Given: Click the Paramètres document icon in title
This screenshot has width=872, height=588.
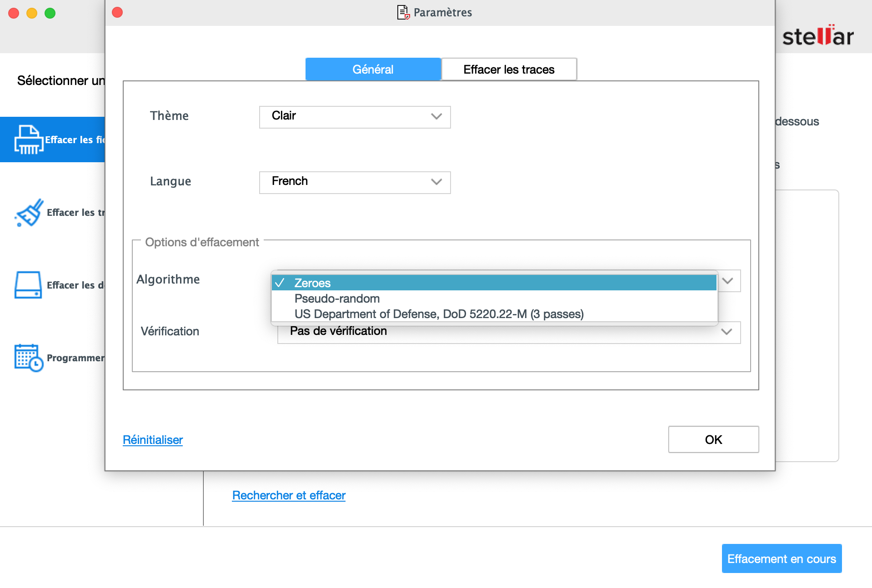Looking at the screenshot, I should (403, 12).
